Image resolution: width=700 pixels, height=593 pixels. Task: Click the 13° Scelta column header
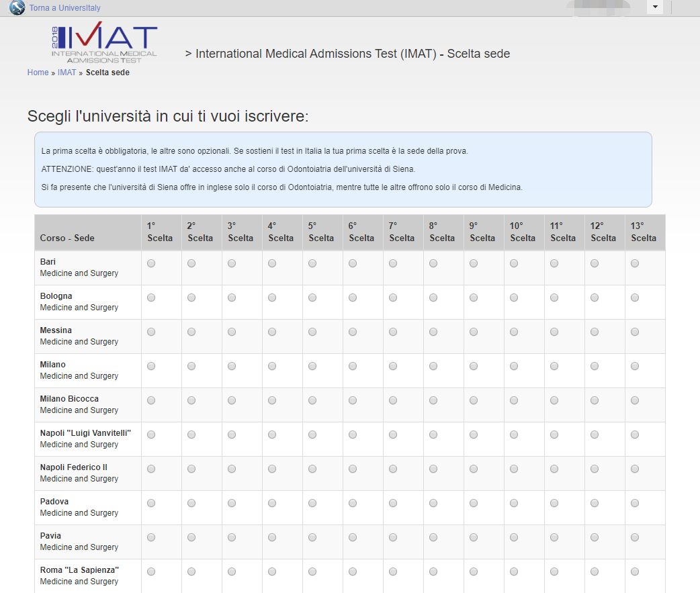pos(645,232)
